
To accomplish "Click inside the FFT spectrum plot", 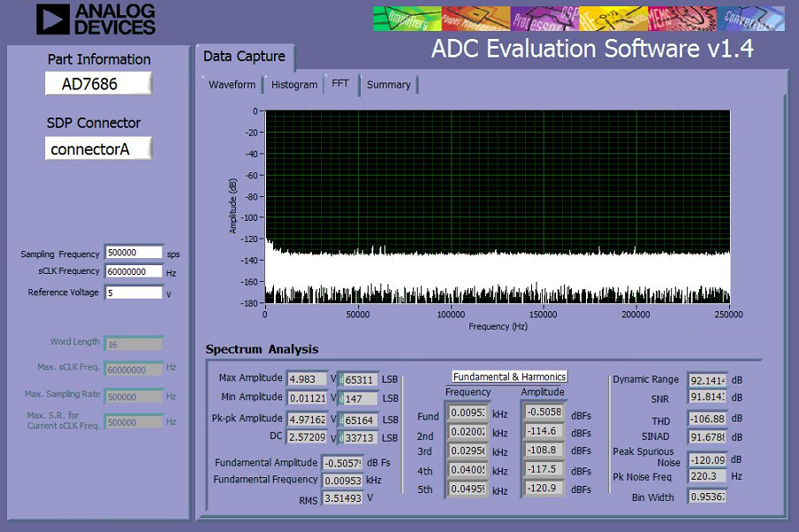I will [x=498, y=207].
